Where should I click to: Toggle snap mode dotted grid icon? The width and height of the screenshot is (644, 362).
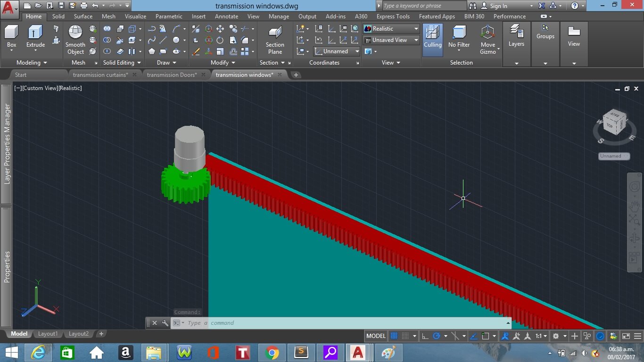[x=406, y=336]
